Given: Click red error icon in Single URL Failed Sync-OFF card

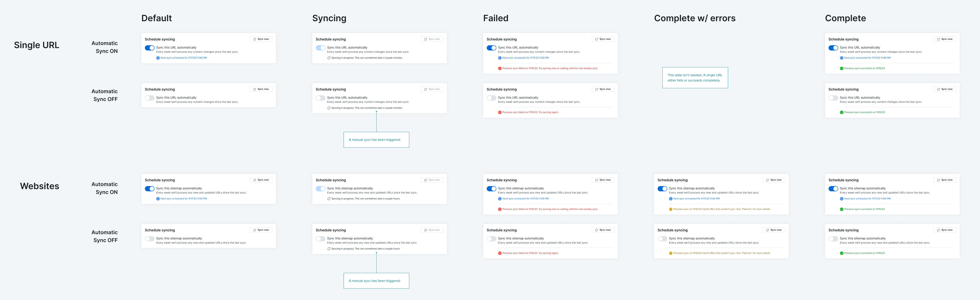Looking at the screenshot, I should pos(499,112).
